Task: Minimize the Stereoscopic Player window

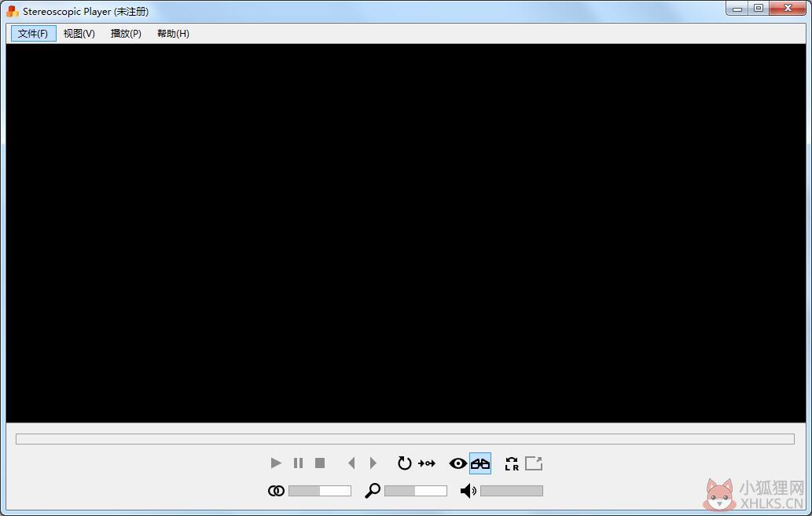Action: click(x=737, y=9)
